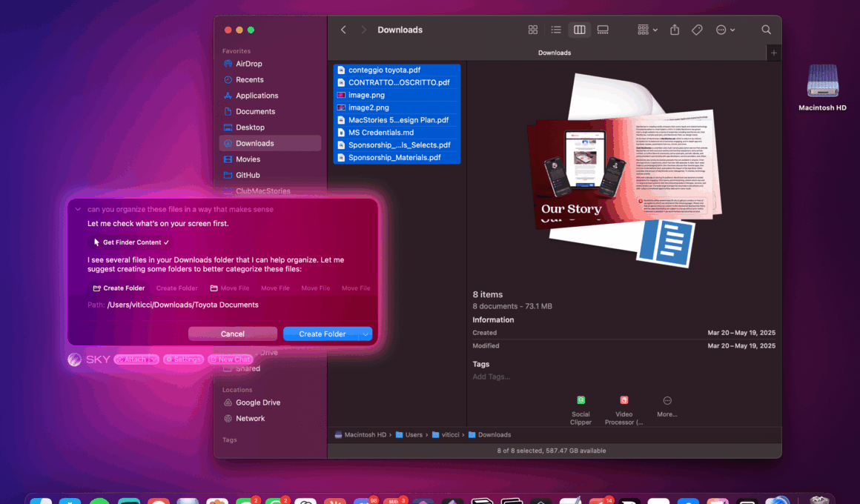Open Google Drive under Locations
This screenshot has width=860, height=504.
click(270, 402)
